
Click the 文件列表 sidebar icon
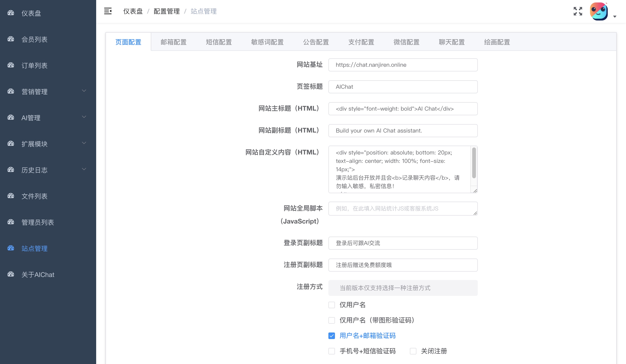(11, 196)
